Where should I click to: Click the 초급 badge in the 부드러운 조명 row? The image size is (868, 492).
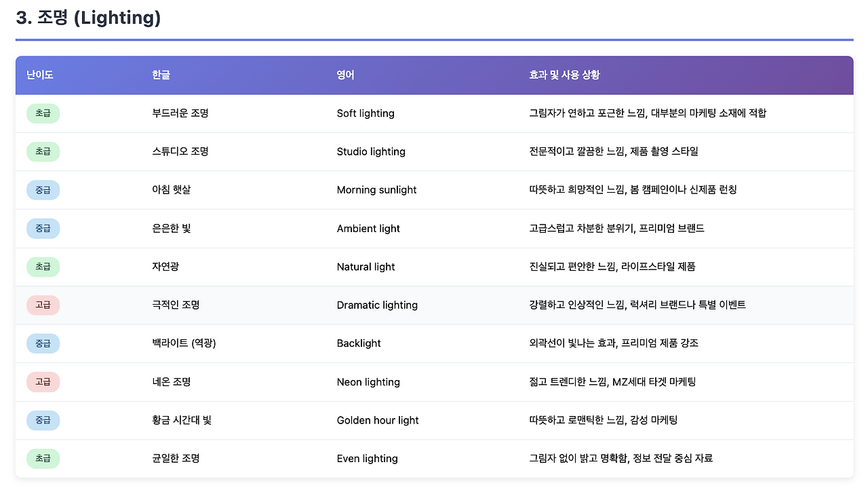coord(43,113)
